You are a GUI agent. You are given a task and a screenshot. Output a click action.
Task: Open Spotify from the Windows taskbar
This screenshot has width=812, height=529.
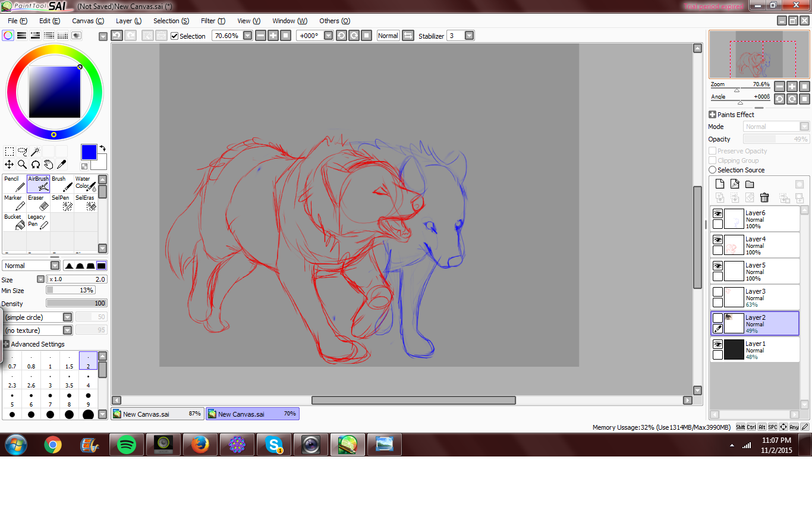click(x=126, y=445)
